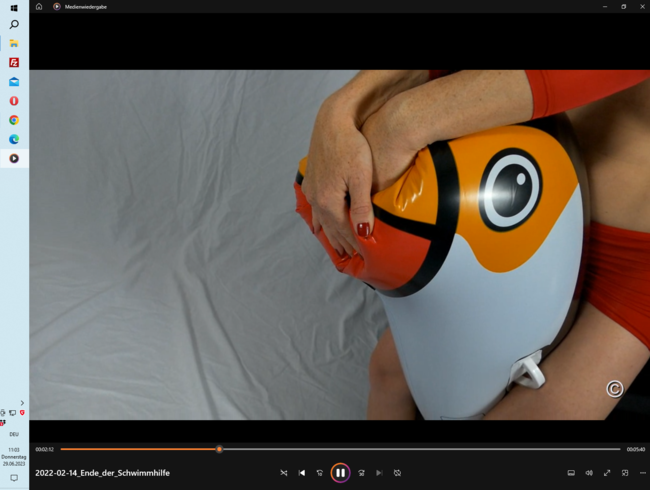Open Microsoft Edge from taskbar
Viewport: 650px width, 490px height.
[14, 139]
